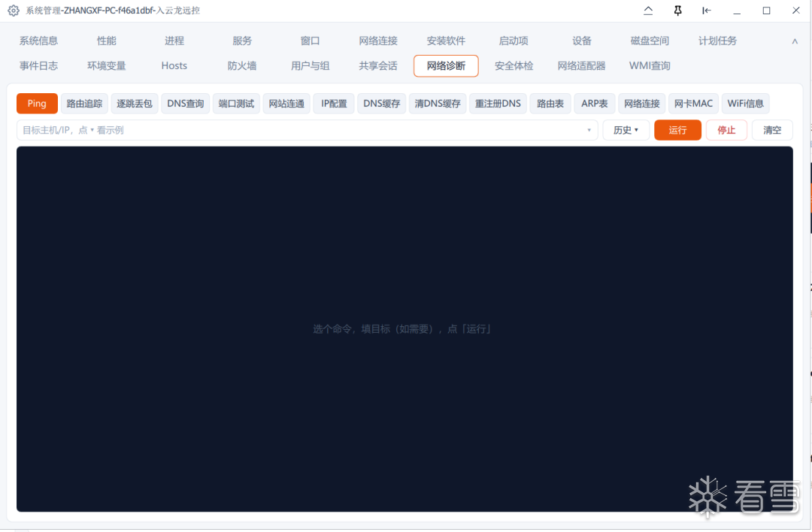812x532 pixels.
Task: Go to the 防火墙 tab
Action: click(242, 65)
